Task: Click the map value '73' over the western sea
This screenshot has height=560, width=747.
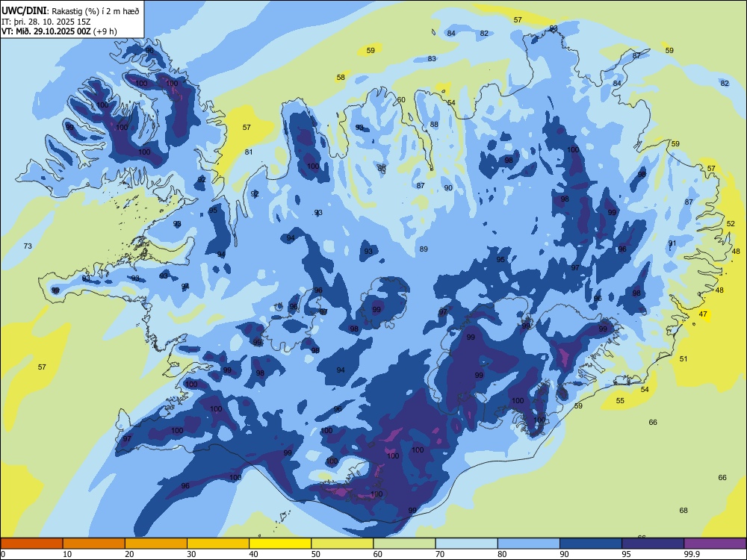Action: (28, 246)
